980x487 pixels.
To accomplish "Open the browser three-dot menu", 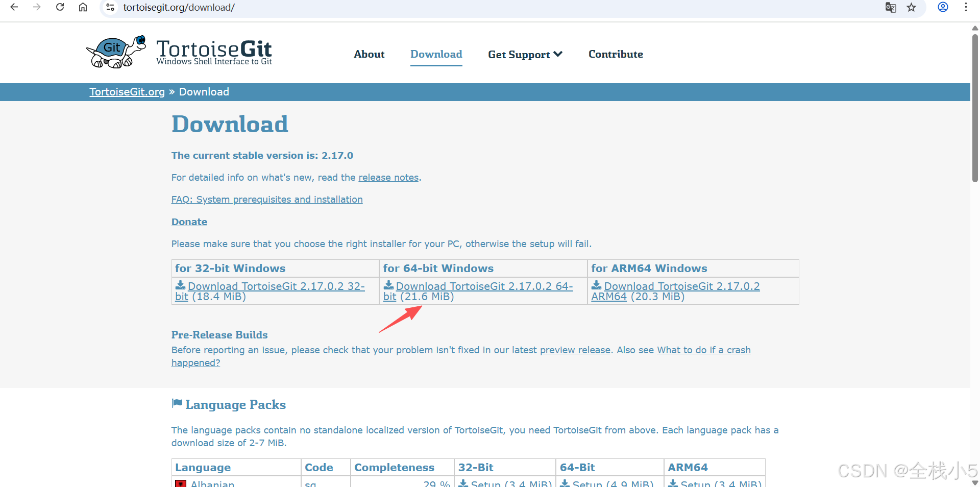I will [966, 7].
